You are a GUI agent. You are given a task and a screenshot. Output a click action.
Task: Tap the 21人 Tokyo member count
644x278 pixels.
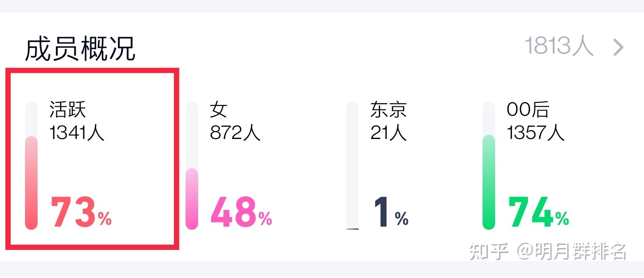389,133
